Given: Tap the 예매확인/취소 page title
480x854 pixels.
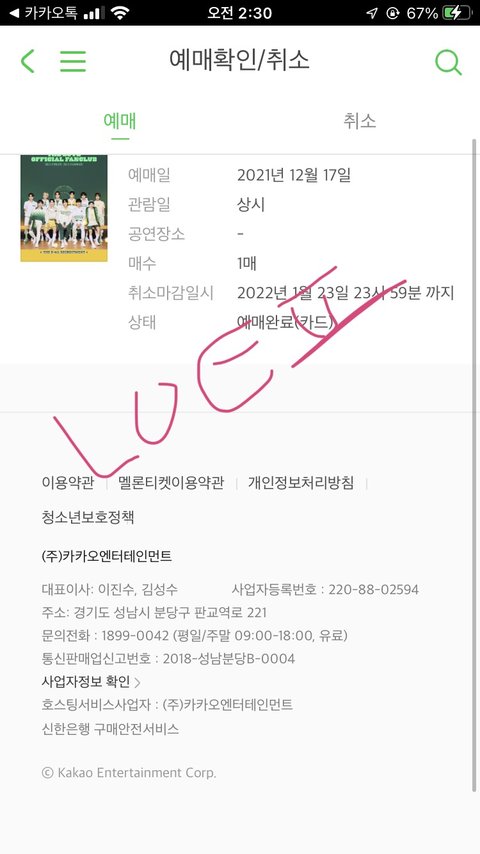Looking at the screenshot, I should coord(240,60).
